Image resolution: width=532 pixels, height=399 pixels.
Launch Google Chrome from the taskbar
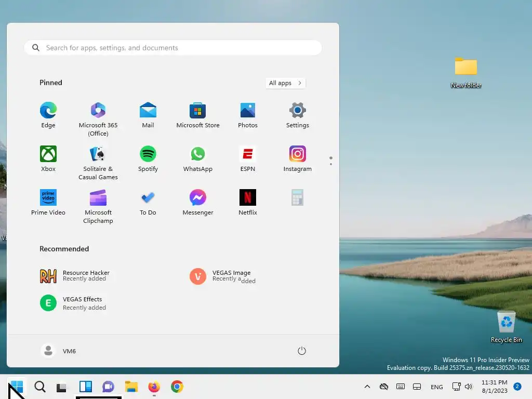177,387
